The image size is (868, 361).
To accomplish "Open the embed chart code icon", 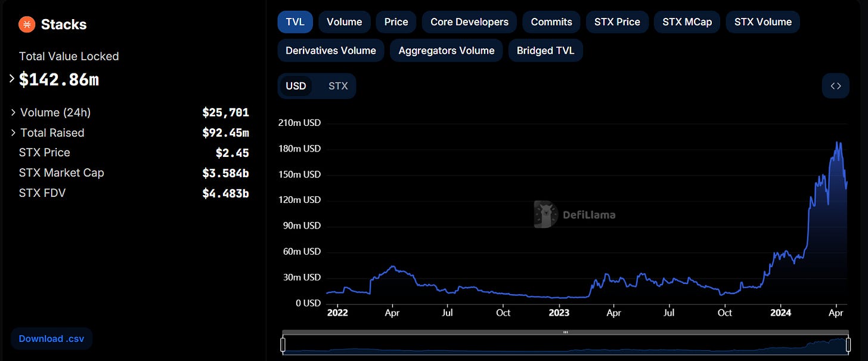I will click(836, 86).
